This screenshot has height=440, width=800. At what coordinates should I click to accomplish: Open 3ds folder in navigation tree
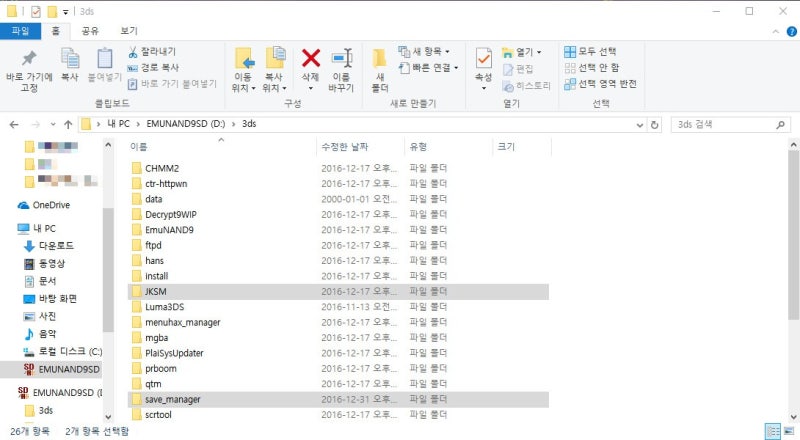click(39, 410)
